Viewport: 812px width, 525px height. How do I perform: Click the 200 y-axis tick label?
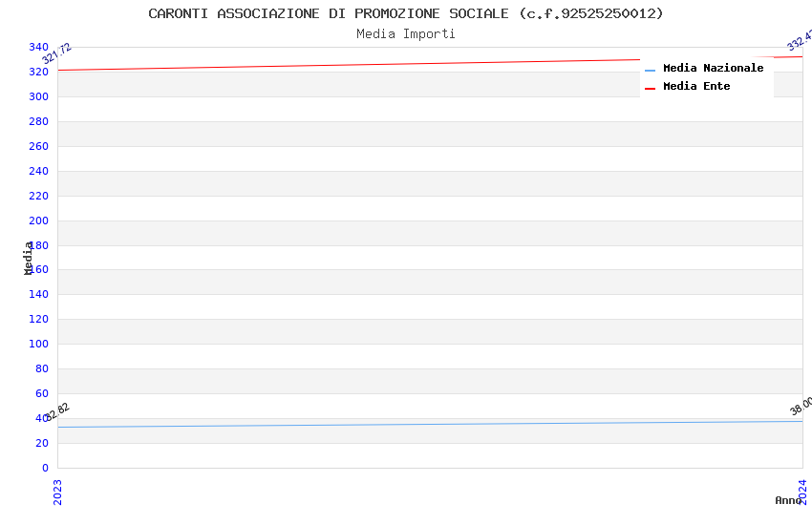click(x=39, y=220)
